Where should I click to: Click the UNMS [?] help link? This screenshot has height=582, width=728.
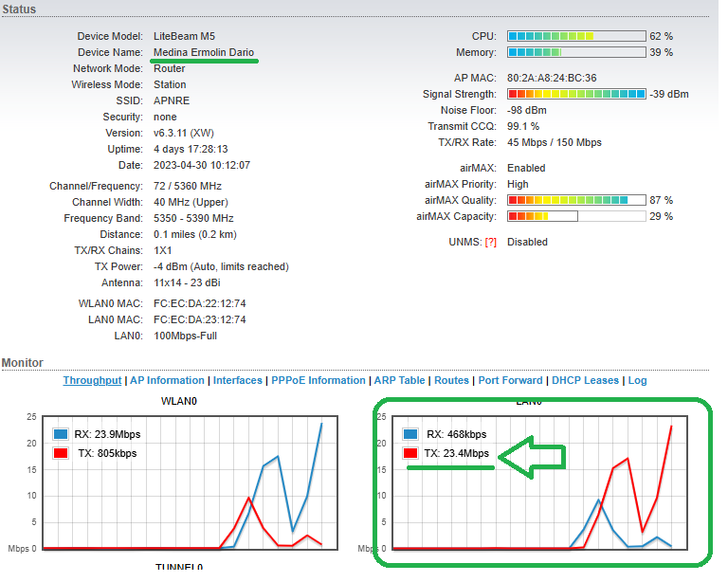(x=490, y=242)
